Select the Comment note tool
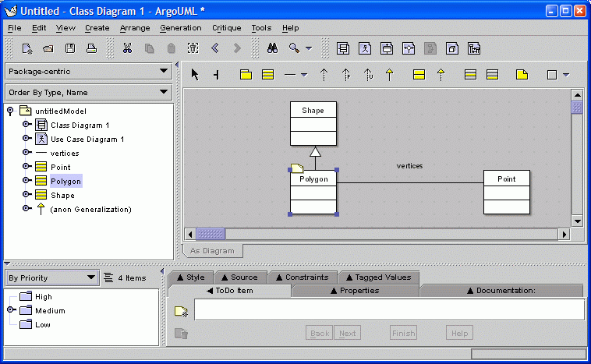Image resolution: width=591 pixels, height=364 pixels. click(522, 75)
